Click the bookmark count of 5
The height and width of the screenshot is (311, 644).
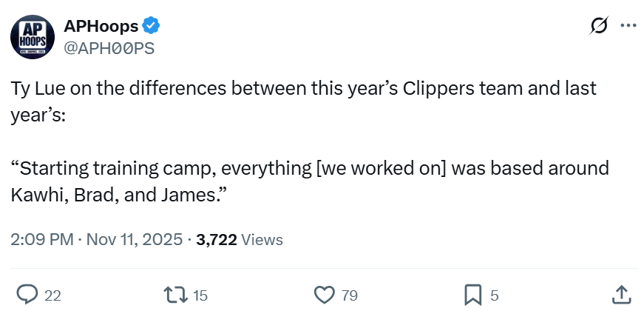(x=495, y=295)
